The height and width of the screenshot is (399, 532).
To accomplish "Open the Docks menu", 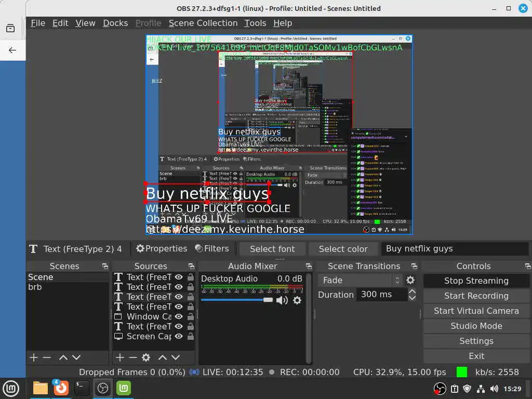I will pyautogui.click(x=115, y=23).
